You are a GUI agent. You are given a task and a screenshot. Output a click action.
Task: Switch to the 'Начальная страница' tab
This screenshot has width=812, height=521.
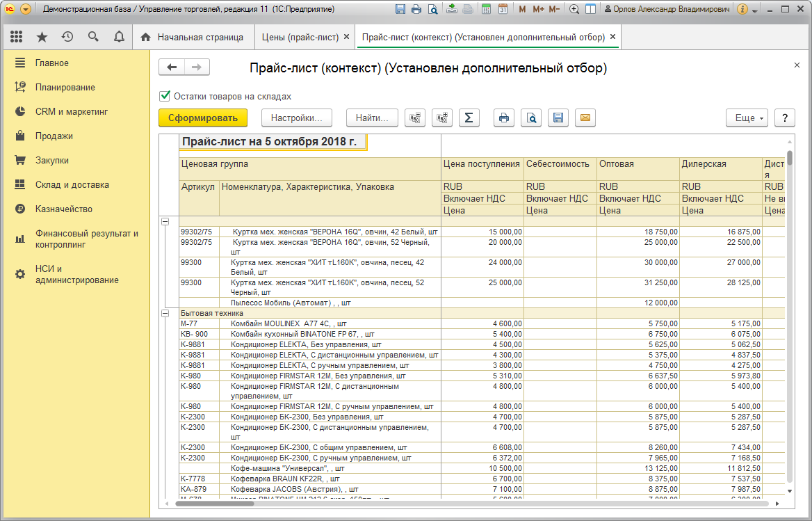click(194, 38)
